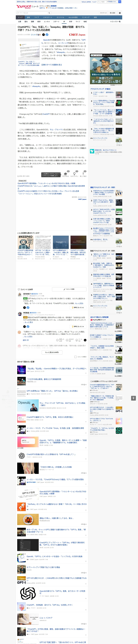
Task: Open the トピックス一覧 link
Action: coord(115,21)
